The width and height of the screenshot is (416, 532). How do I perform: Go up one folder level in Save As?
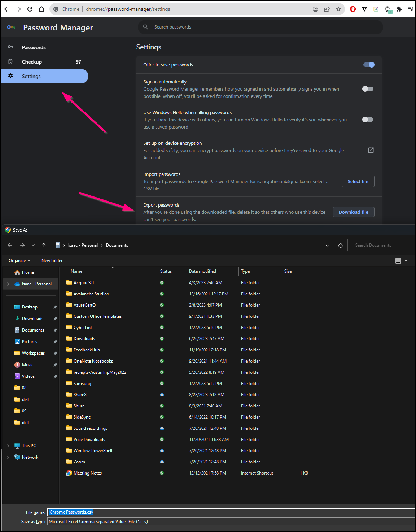click(x=44, y=245)
